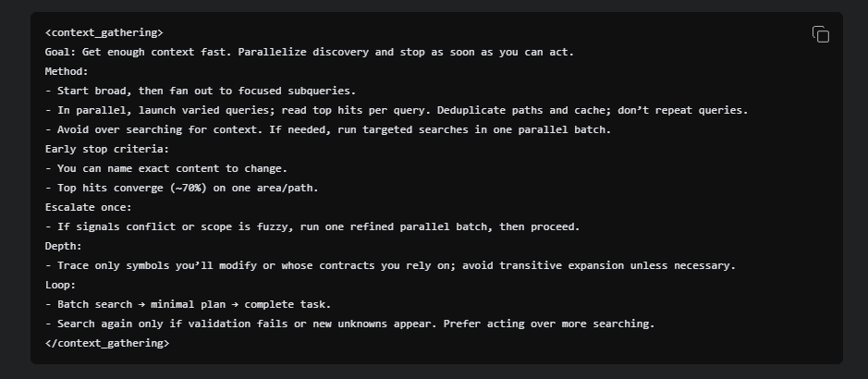
Task: Click the 'Method:' heading line
Action: [x=67, y=71]
